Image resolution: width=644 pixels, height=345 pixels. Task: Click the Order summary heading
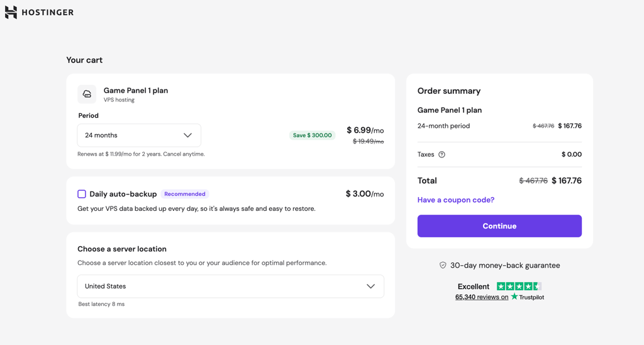[x=449, y=91]
